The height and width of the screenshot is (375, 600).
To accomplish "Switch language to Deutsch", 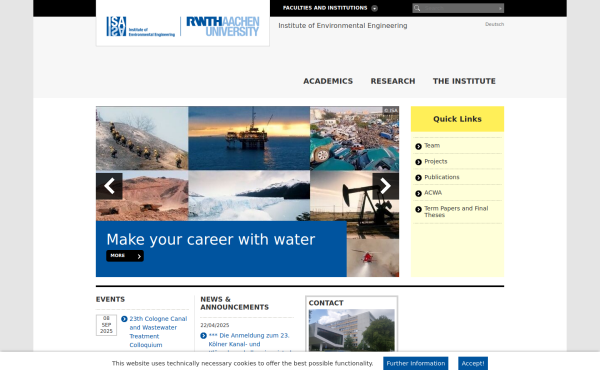I will click(x=494, y=24).
